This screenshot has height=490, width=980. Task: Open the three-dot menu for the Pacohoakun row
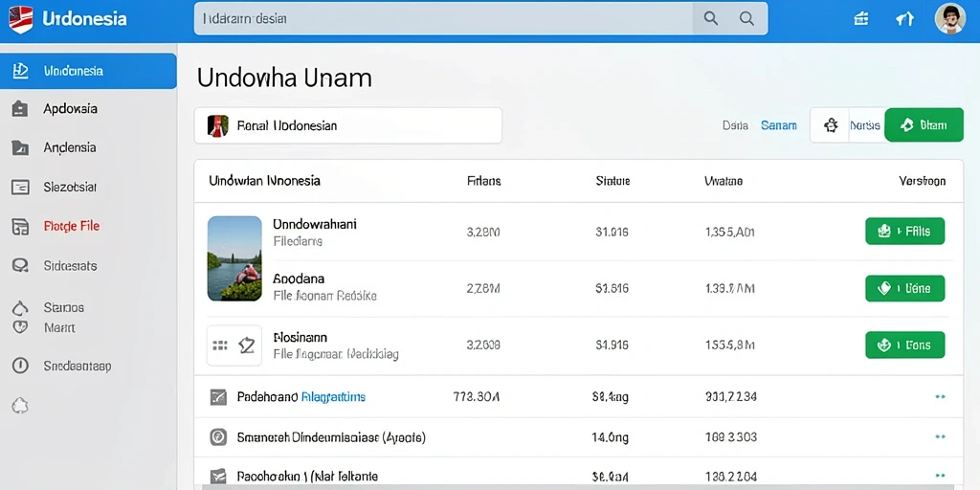[940, 477]
